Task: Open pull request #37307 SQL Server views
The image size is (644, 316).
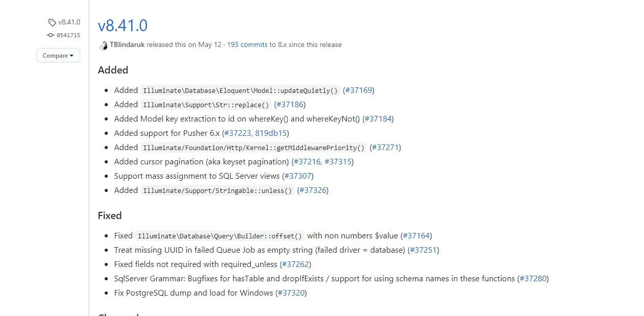Action: 297,176
